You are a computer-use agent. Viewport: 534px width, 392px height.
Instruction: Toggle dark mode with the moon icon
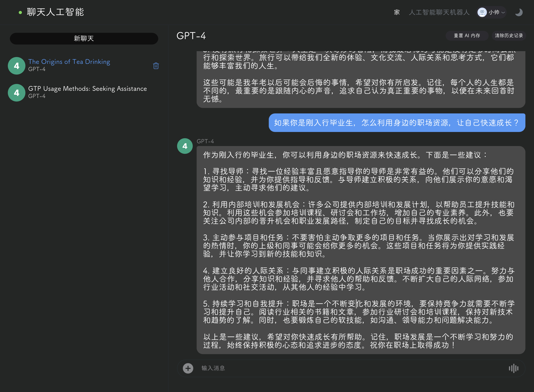point(519,12)
